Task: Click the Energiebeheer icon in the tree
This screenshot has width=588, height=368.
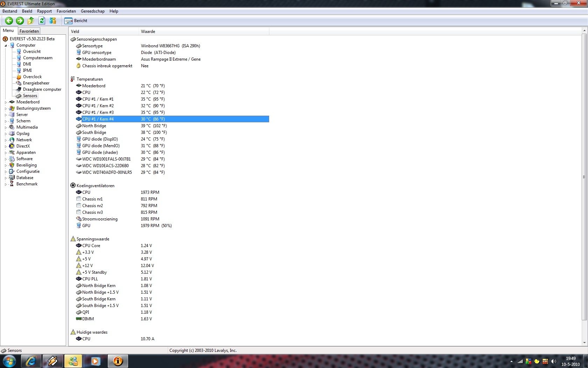Action: click(19, 83)
